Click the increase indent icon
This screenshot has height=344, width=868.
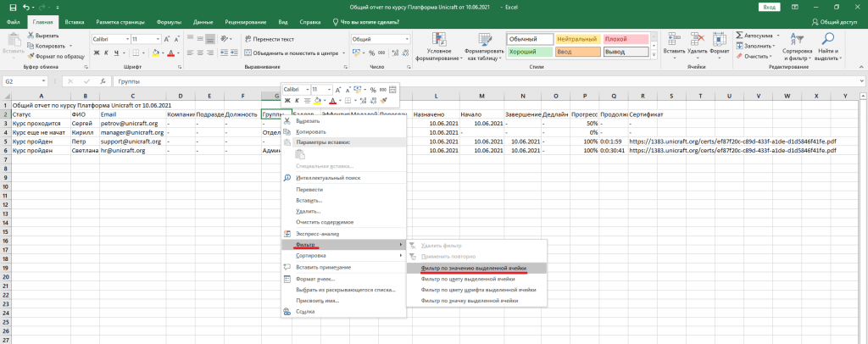[234, 53]
